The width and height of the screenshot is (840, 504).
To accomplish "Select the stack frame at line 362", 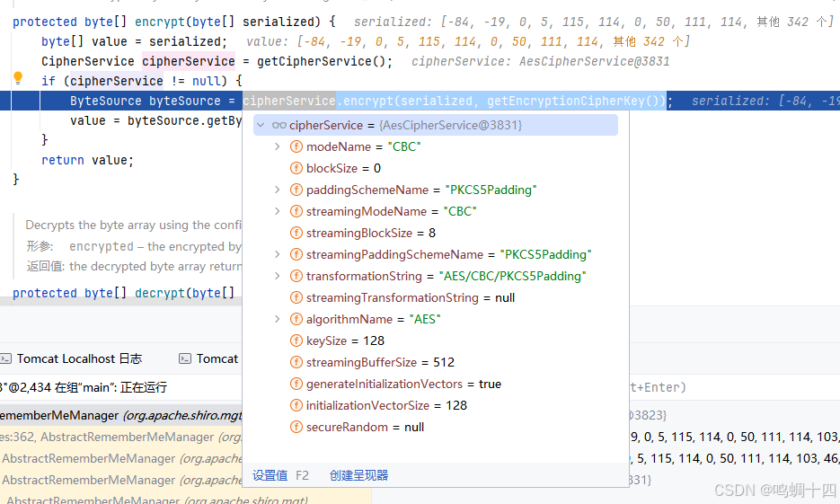I will pyautogui.click(x=121, y=437).
